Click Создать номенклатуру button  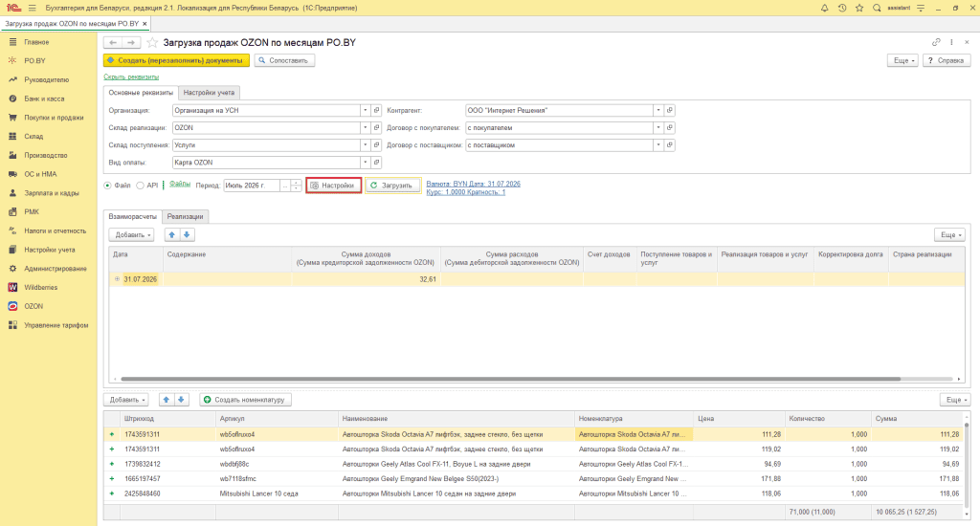pos(246,400)
